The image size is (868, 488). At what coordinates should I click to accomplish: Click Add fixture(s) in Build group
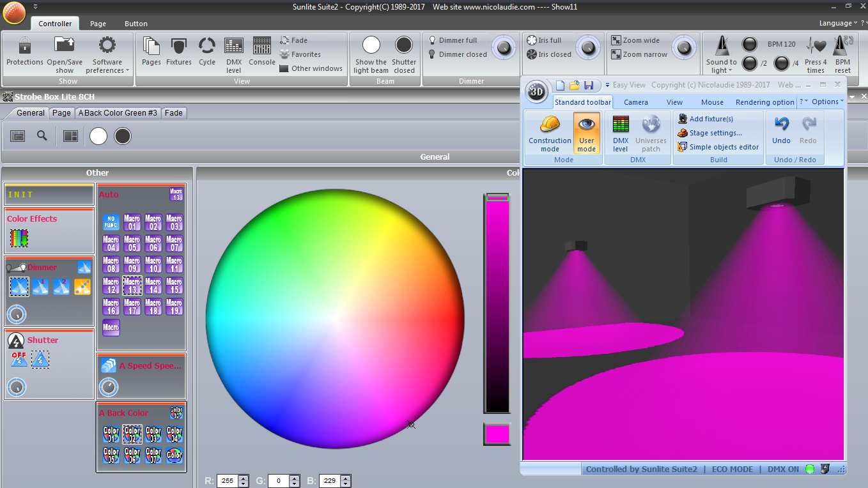click(710, 119)
